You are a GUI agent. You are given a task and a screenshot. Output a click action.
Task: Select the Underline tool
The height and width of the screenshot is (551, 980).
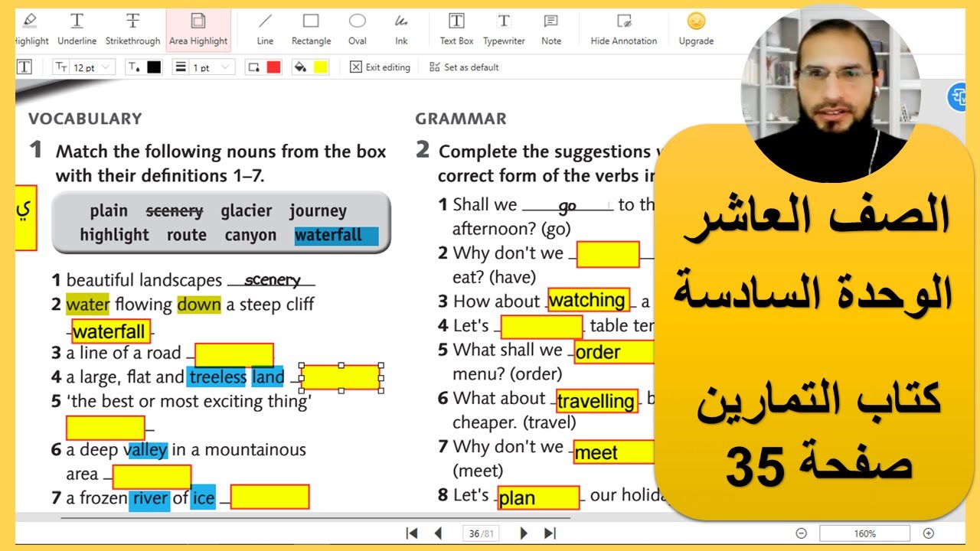[x=77, y=29]
